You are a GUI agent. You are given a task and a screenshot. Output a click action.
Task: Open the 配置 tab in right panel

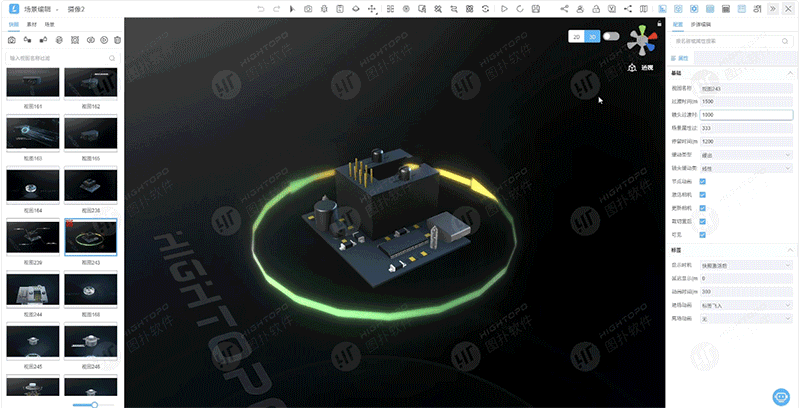pos(678,24)
